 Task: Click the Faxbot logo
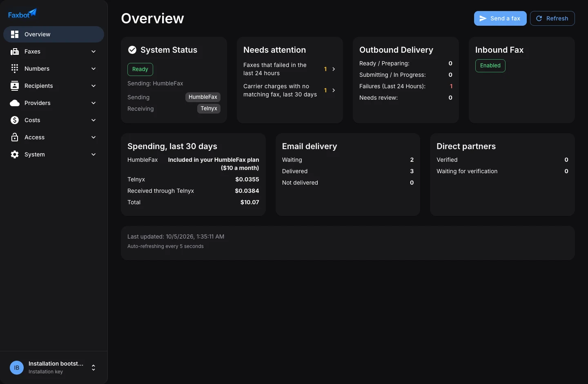click(22, 14)
